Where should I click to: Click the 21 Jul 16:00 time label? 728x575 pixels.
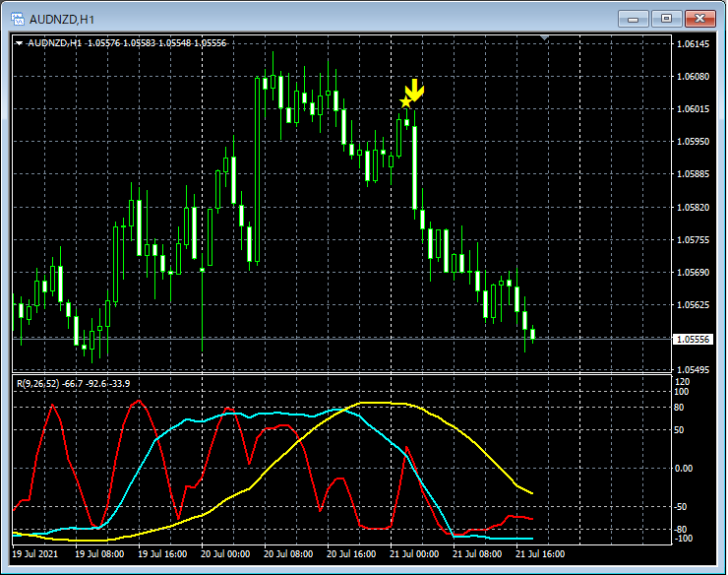540,554
